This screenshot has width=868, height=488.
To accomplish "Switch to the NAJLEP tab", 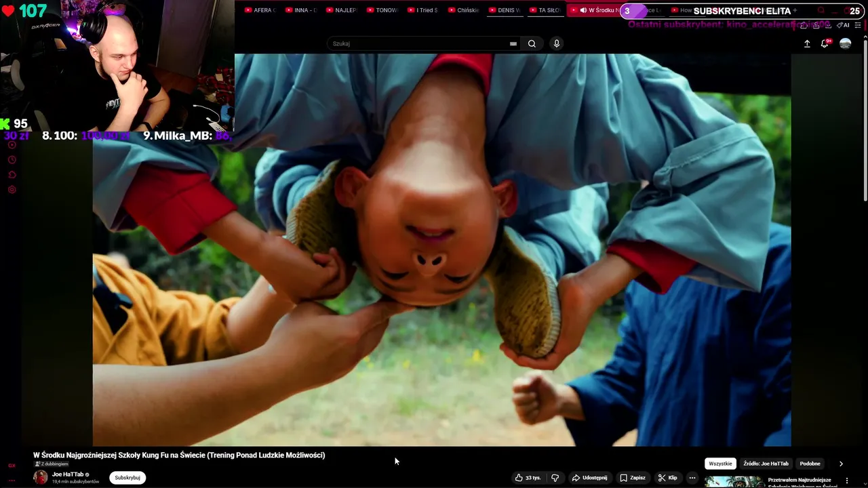I will (x=341, y=10).
